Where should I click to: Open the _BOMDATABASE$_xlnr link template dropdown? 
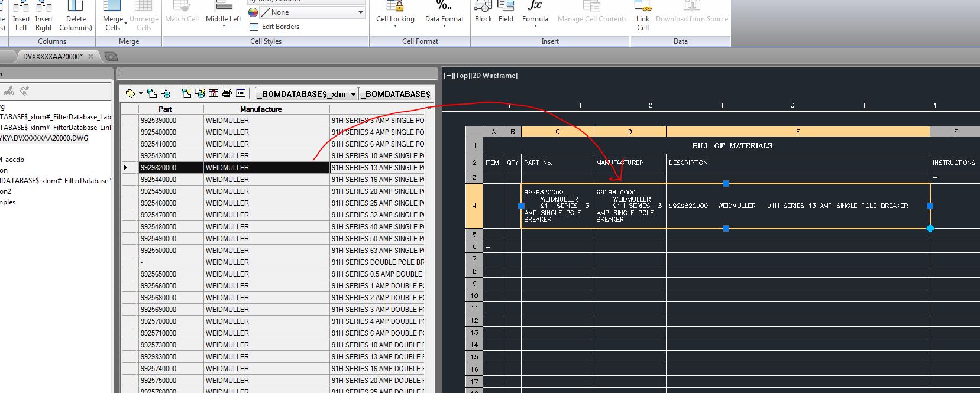[x=306, y=94]
